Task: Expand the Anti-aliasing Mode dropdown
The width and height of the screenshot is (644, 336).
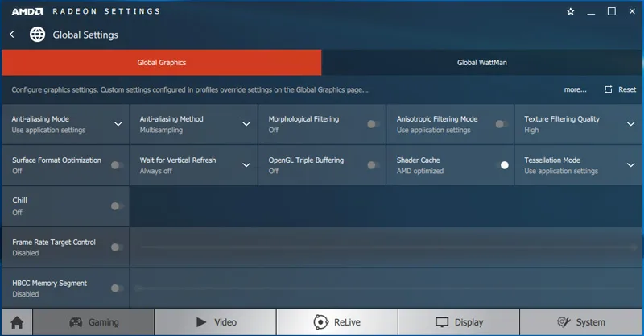Action: pos(118,124)
